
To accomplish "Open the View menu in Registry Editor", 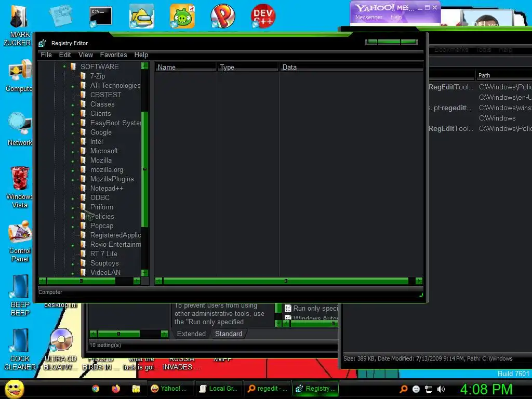I will pos(86,55).
